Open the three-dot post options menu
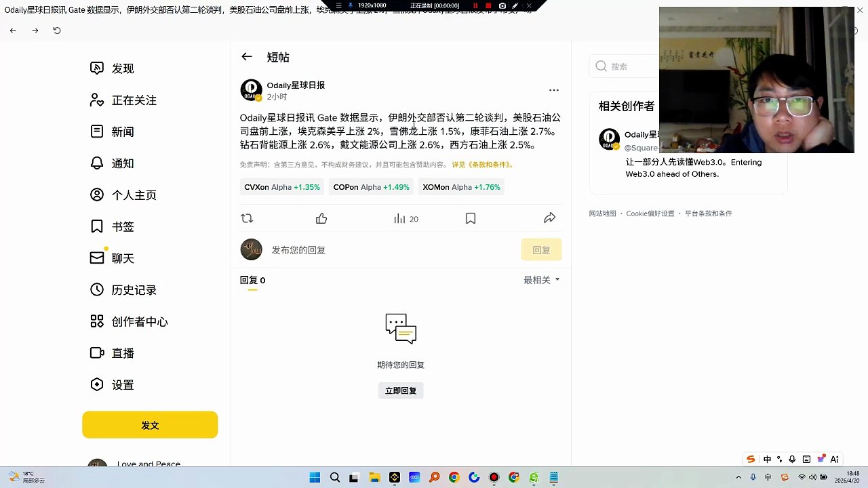The height and width of the screenshot is (488, 868). (554, 90)
